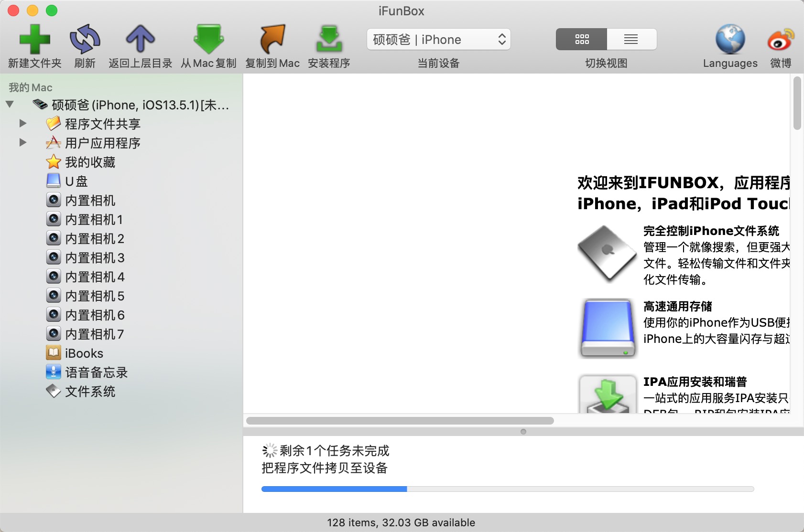Select 内置相机7 in sidebar
Viewport: 804px width, 532px height.
(x=121, y=334)
